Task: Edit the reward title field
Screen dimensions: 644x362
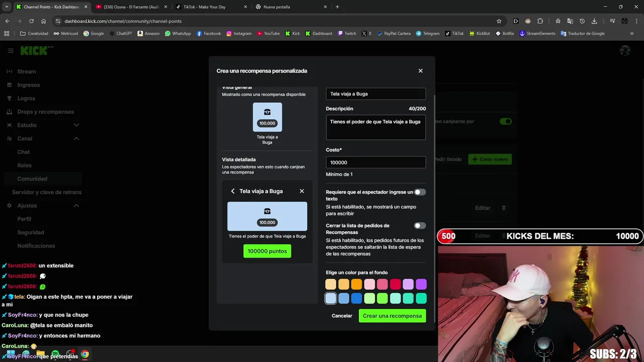Action: point(375,94)
